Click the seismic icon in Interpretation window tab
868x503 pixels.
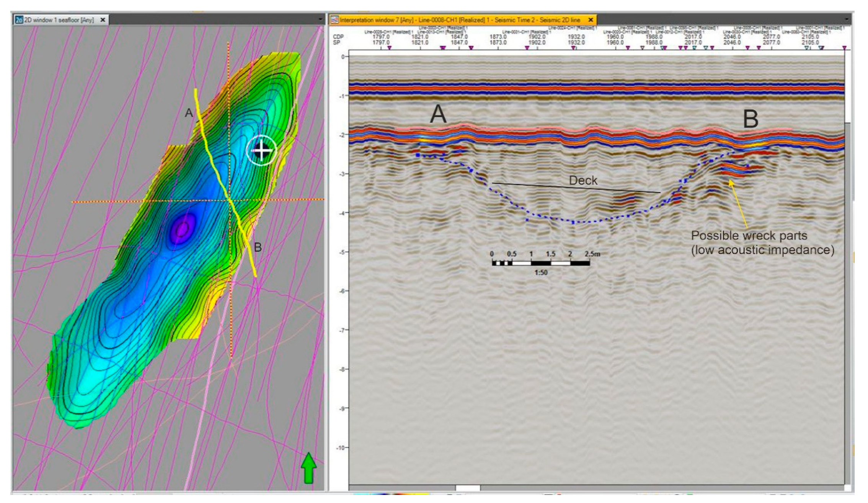[x=335, y=20]
